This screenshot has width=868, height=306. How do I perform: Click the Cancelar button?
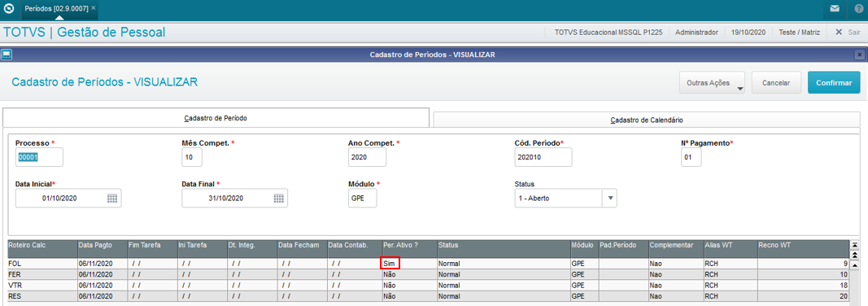(775, 82)
